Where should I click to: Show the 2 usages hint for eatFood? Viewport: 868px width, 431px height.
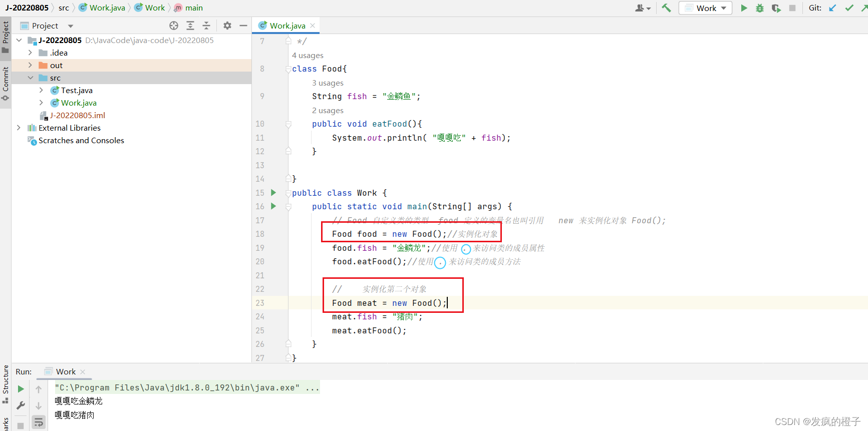[x=328, y=110]
